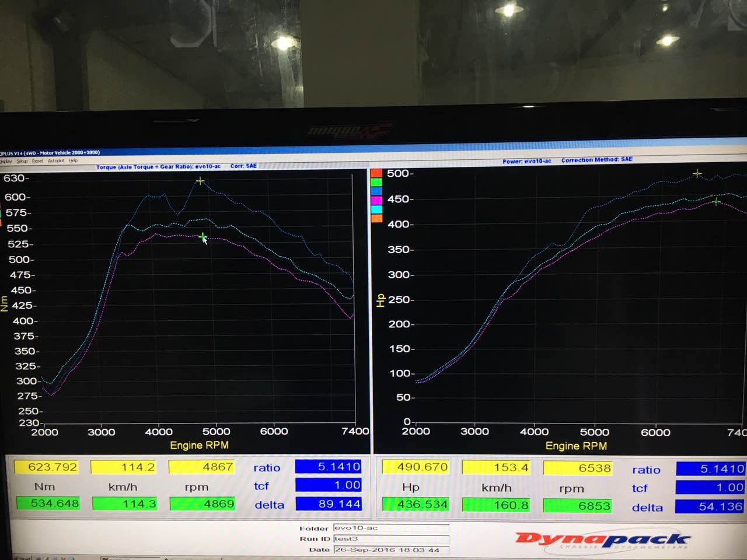Click the Run ID field test3

[391, 538]
